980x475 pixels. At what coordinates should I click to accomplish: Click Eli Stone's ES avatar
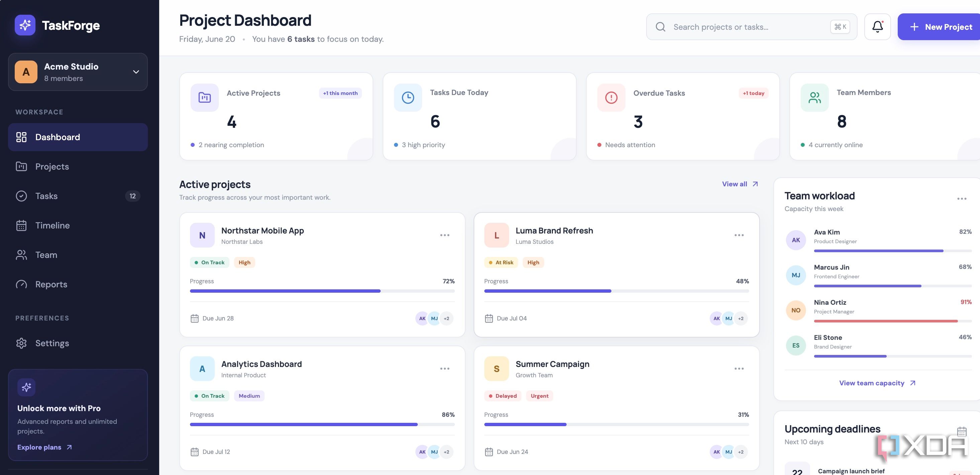tap(796, 346)
